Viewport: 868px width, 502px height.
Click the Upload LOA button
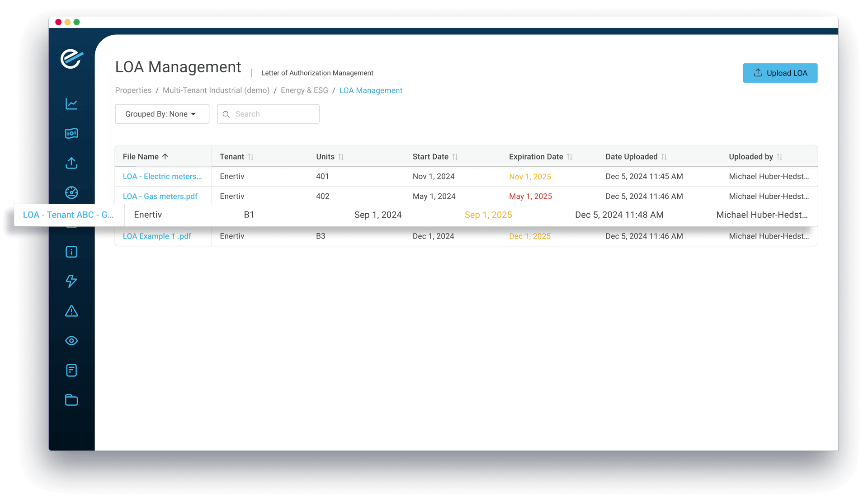tap(780, 73)
